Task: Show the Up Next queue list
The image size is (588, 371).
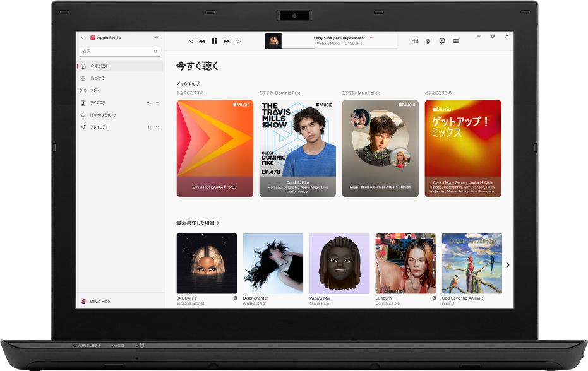Action: 456,40
